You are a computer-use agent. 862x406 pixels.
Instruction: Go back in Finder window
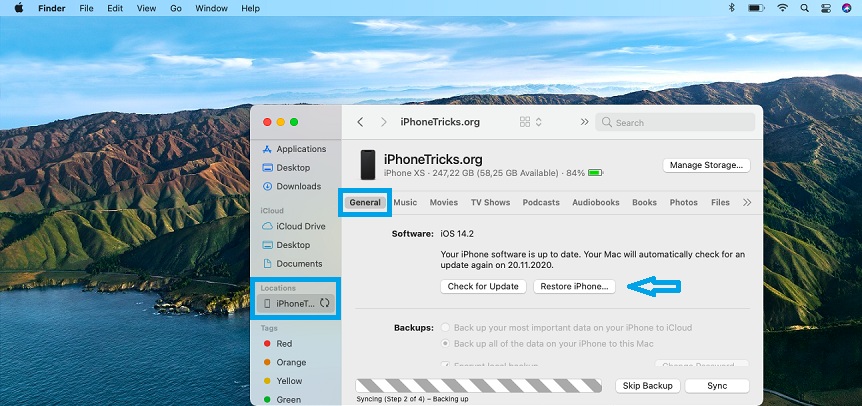click(x=360, y=122)
